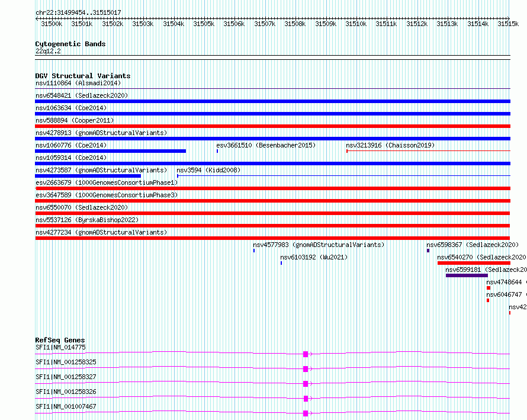Screen dimensions: 527x420
Task: Click the nsv4748644 red square marker
Action: tap(489, 288)
